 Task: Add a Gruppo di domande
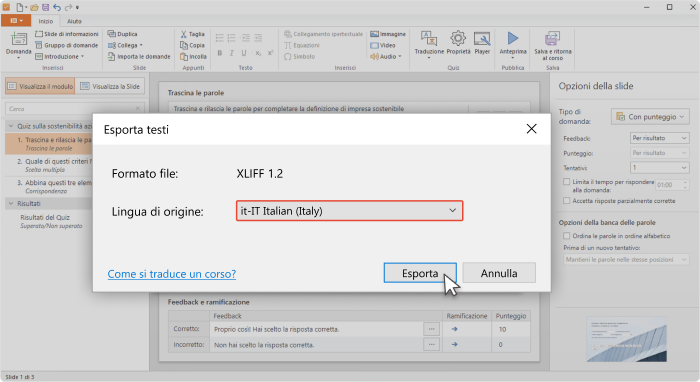tap(67, 45)
